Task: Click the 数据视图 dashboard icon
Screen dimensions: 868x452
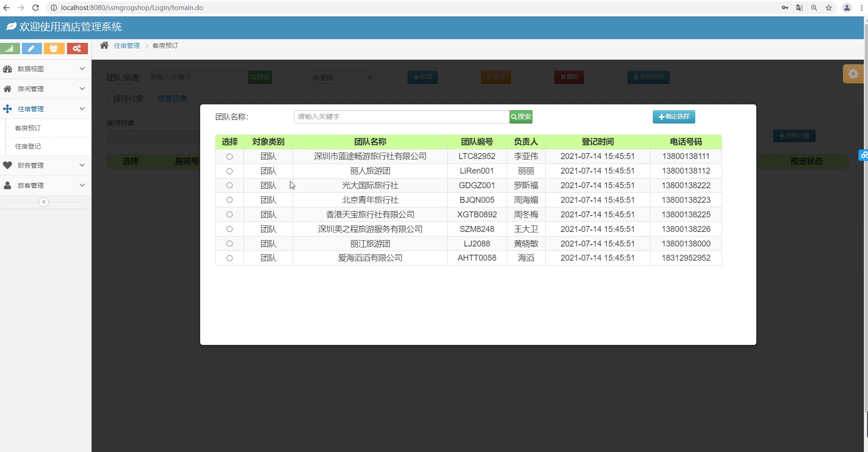Action: tap(8, 69)
